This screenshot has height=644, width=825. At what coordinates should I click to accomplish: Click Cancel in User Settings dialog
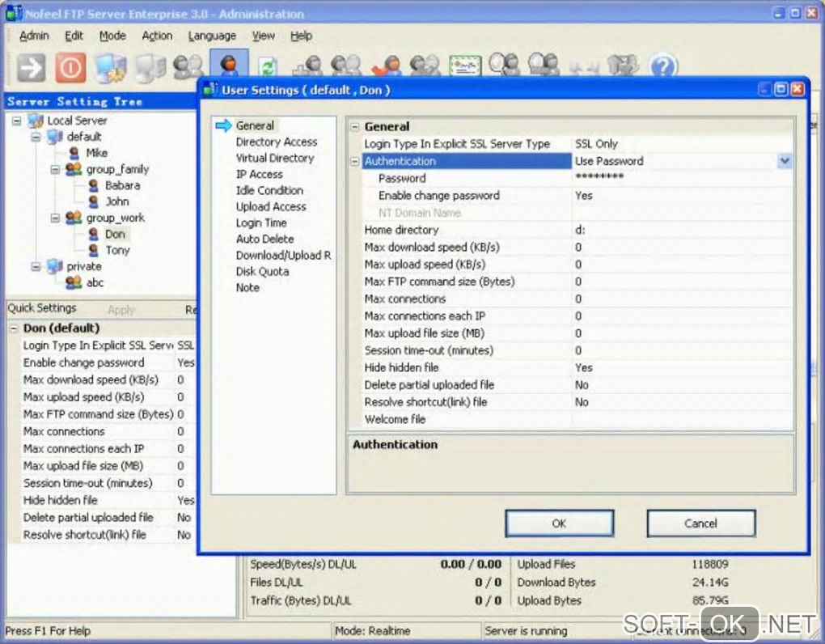pyautogui.click(x=700, y=523)
